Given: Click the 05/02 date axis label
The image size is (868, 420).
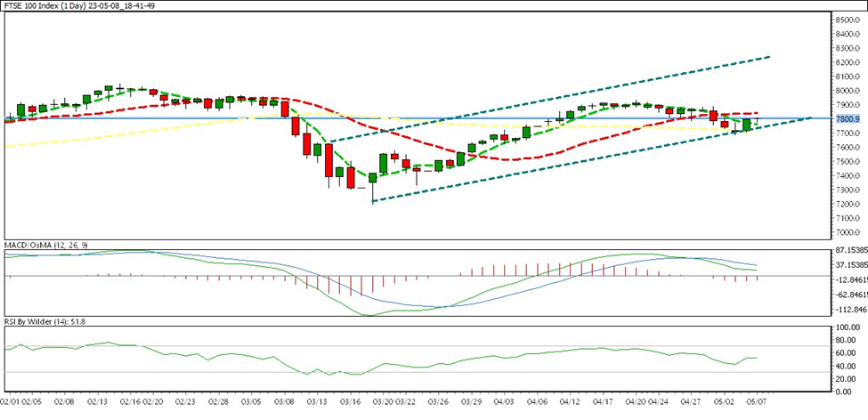Looking at the screenshot, I should click(x=723, y=400).
